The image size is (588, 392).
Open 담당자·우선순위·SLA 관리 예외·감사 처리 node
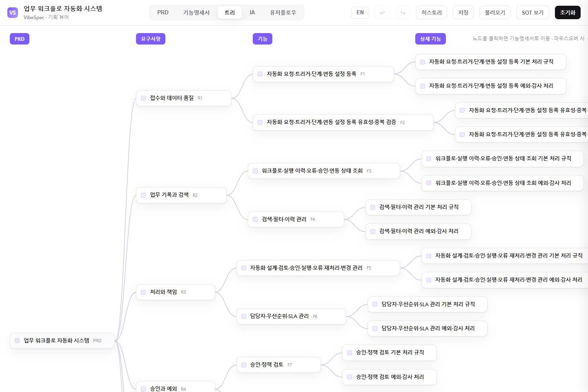tap(428, 328)
